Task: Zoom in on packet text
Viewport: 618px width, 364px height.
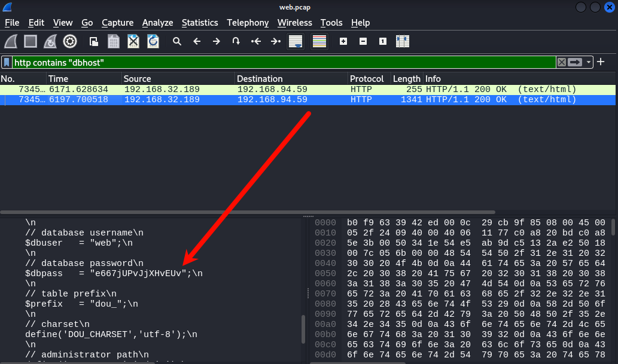Action: tap(343, 41)
